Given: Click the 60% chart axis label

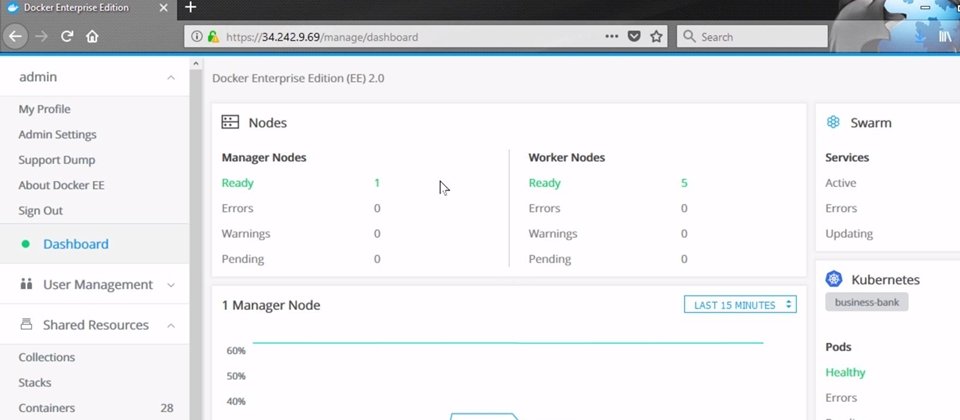Looking at the screenshot, I should click(236, 350).
